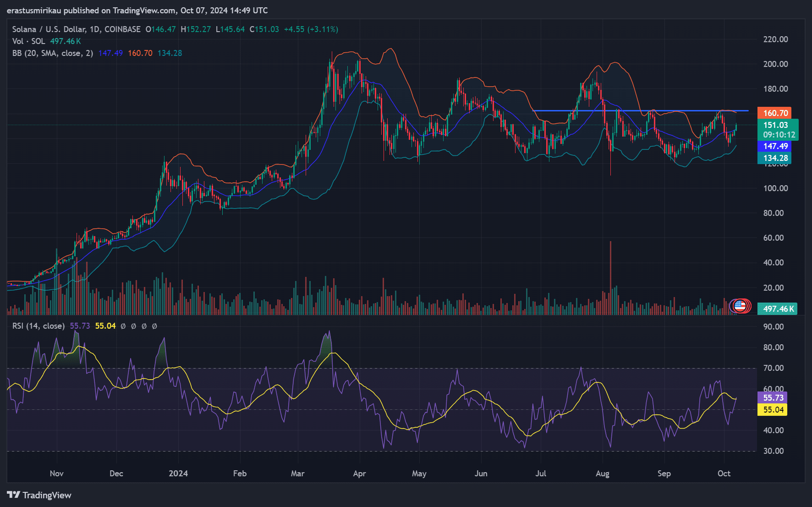Click the low value L145.64 in legend
Screen dimensions: 812x507
[x=230, y=29]
